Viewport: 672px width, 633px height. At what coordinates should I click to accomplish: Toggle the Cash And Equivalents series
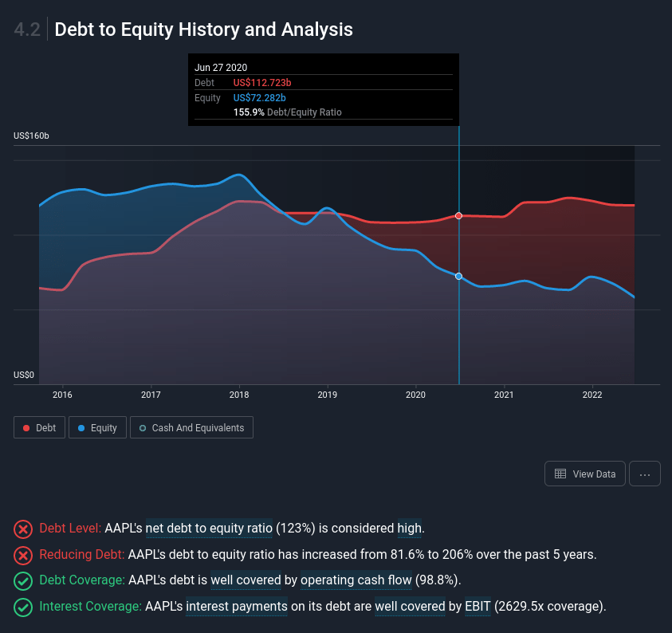191,427
